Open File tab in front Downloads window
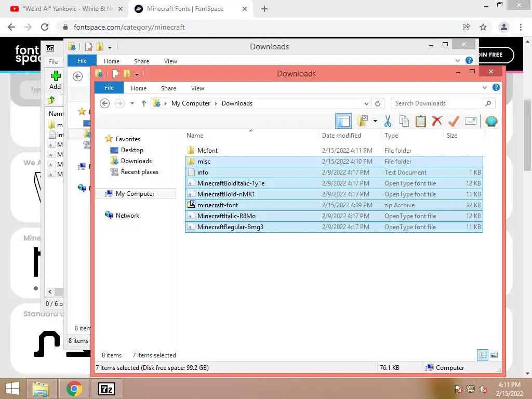The width and height of the screenshot is (532, 399). pyautogui.click(x=109, y=88)
